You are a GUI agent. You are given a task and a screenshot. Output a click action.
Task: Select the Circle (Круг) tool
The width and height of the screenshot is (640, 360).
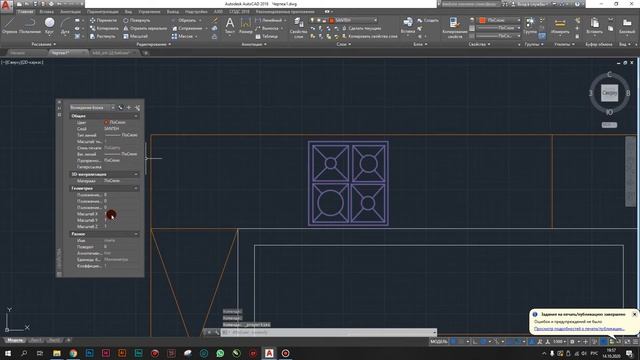[49, 25]
